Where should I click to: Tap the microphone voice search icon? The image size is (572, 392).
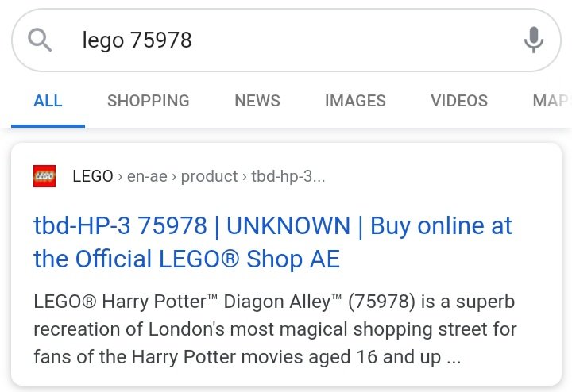(534, 40)
